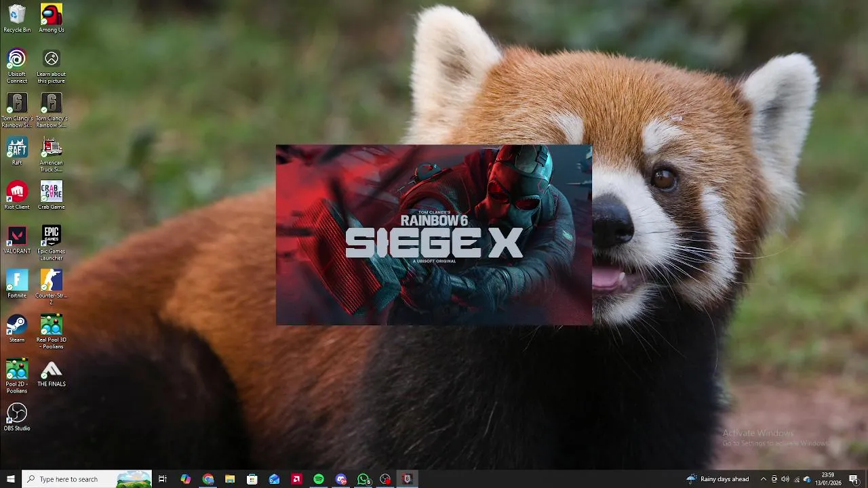Viewport: 868px width, 488px height.
Task: Switch to Google Chrome in the taskbar
Action: coord(208,479)
